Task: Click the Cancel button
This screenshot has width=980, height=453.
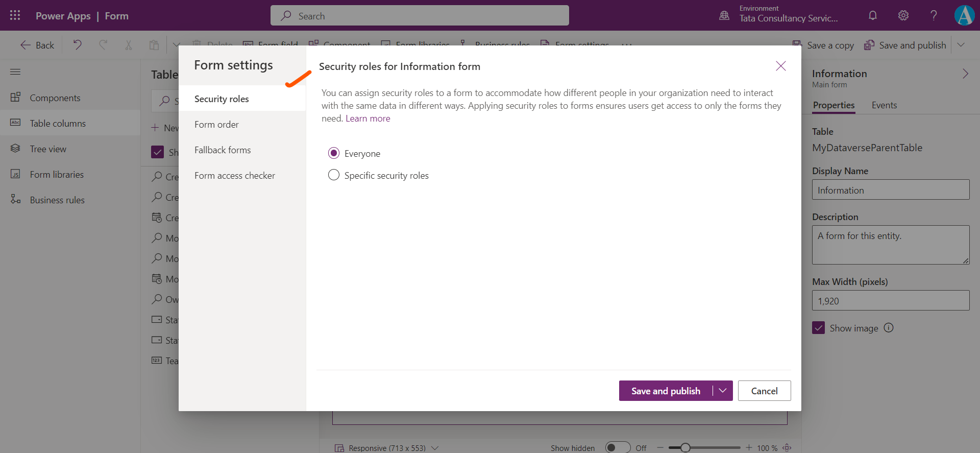Action: click(764, 391)
